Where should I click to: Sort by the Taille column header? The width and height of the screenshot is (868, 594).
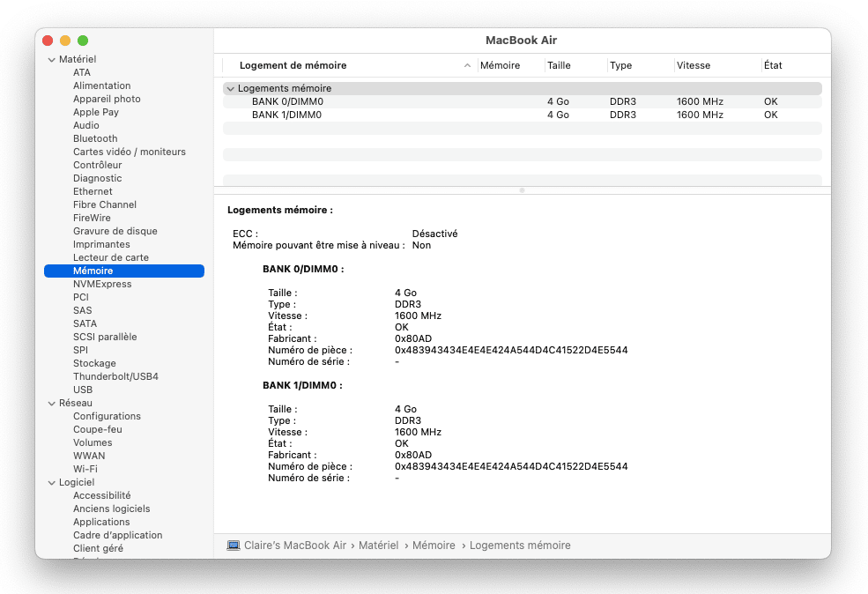(559, 65)
